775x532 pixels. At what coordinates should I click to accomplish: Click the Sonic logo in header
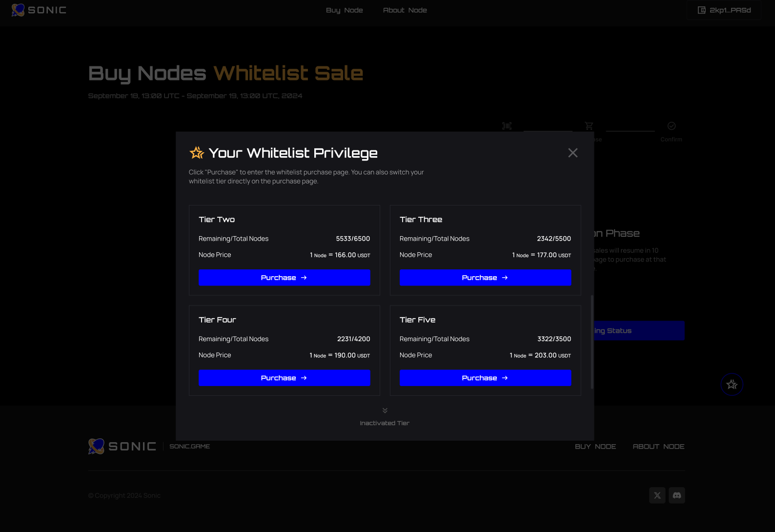point(39,10)
